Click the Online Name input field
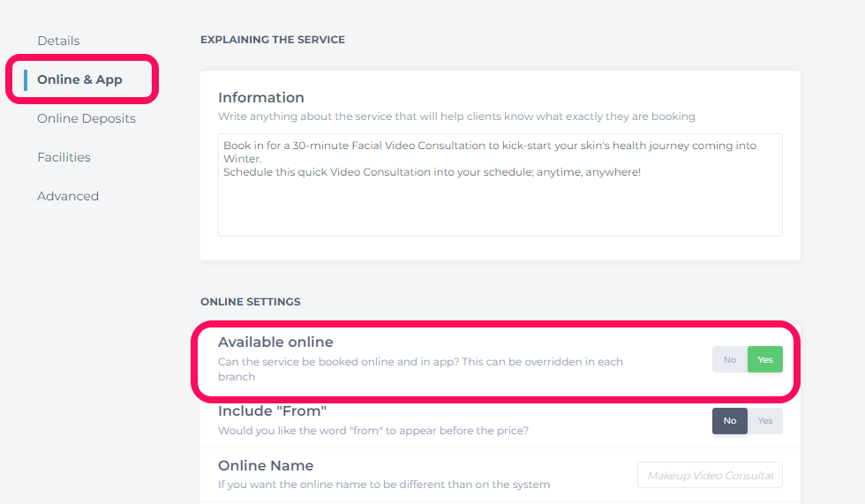The height and width of the screenshot is (504, 865). tap(710, 476)
